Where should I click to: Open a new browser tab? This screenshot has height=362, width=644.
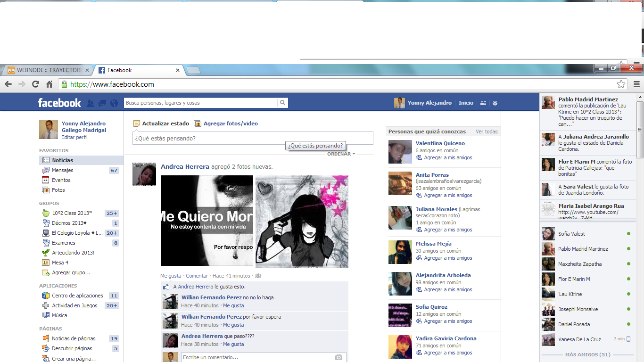(193, 71)
